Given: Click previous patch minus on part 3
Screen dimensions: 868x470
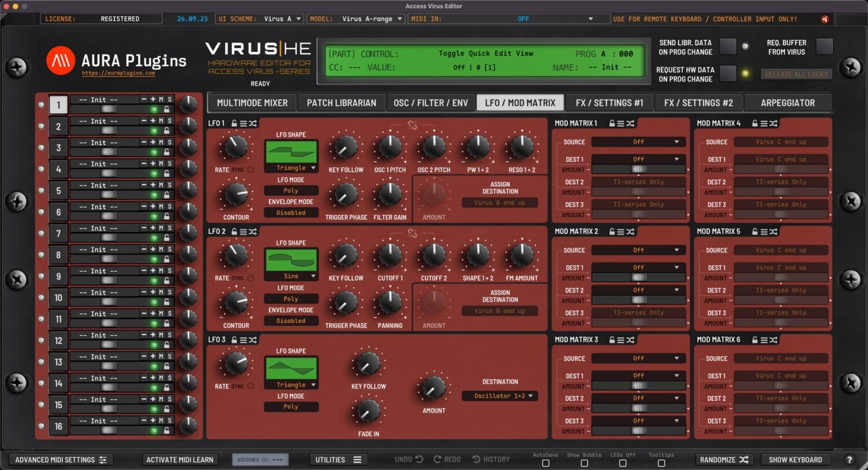Looking at the screenshot, I should coord(144,142).
